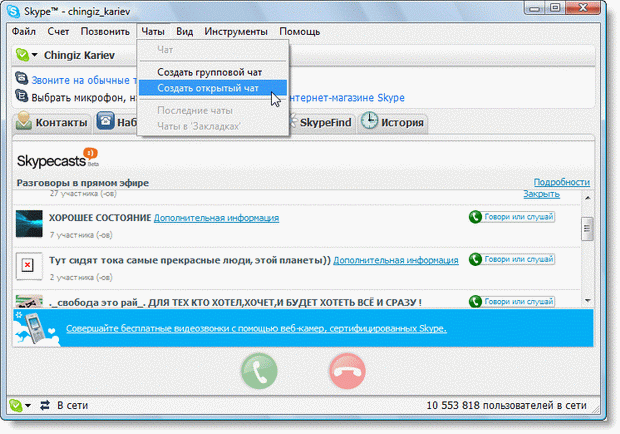This screenshot has height=434, width=620.
Task: Click the skypecast list scroll up arrow
Action: [x=588, y=198]
